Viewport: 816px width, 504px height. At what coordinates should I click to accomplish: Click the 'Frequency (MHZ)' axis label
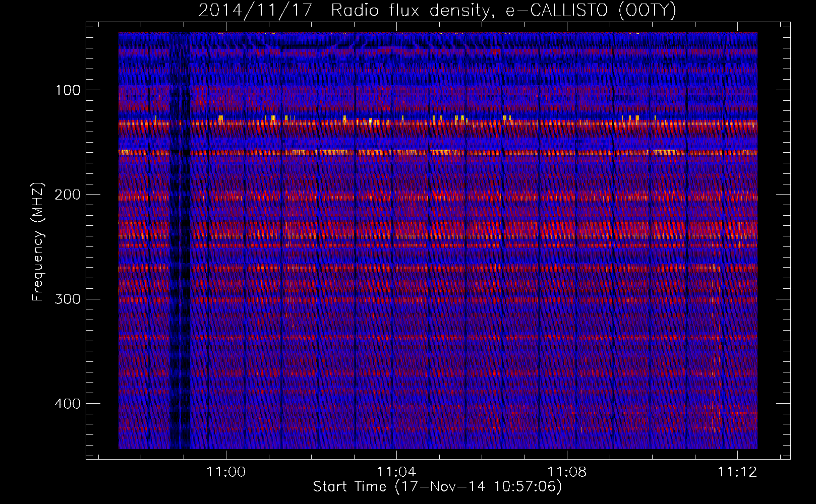[38, 242]
